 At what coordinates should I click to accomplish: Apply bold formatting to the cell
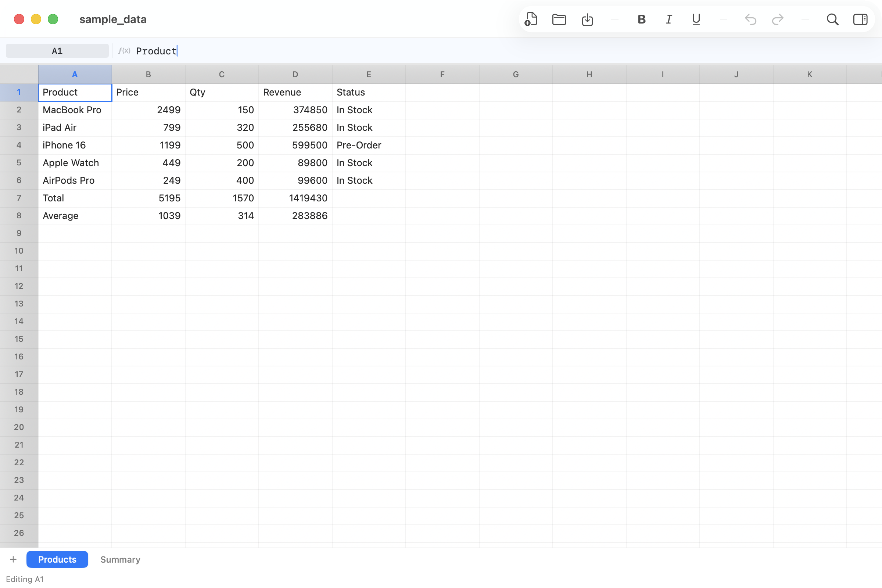click(x=641, y=19)
